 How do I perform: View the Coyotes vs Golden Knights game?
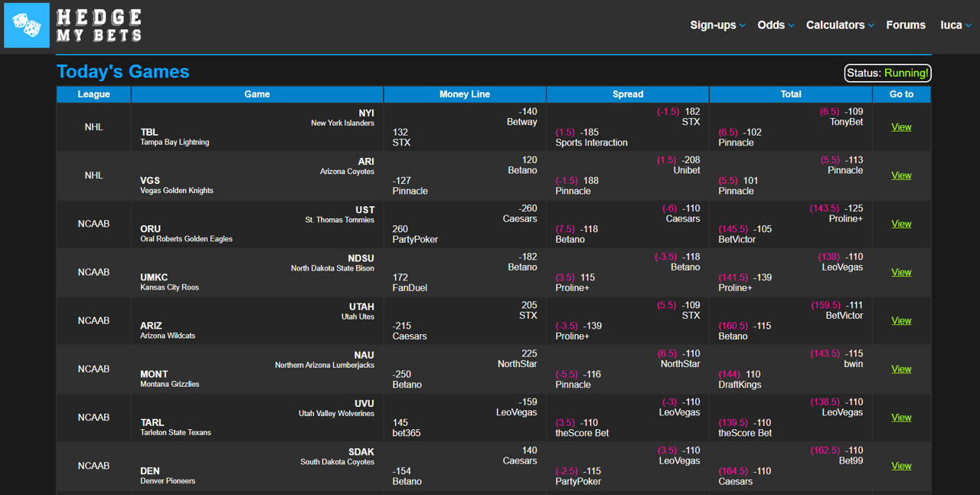(x=901, y=175)
